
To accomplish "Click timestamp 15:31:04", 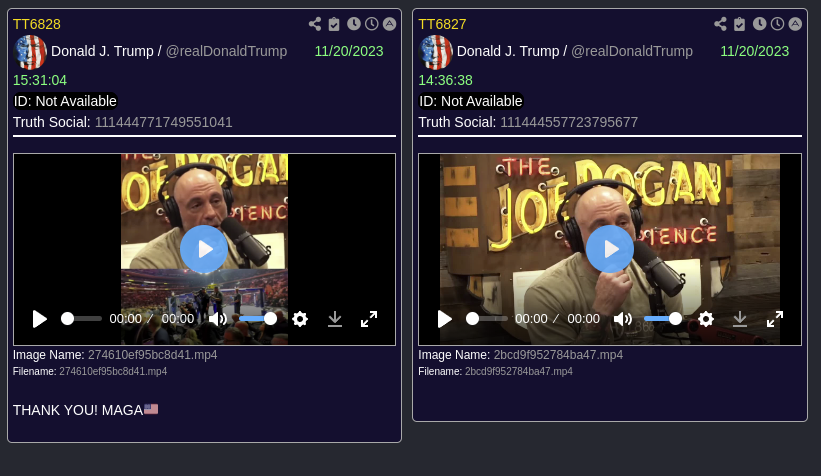I will coord(40,80).
